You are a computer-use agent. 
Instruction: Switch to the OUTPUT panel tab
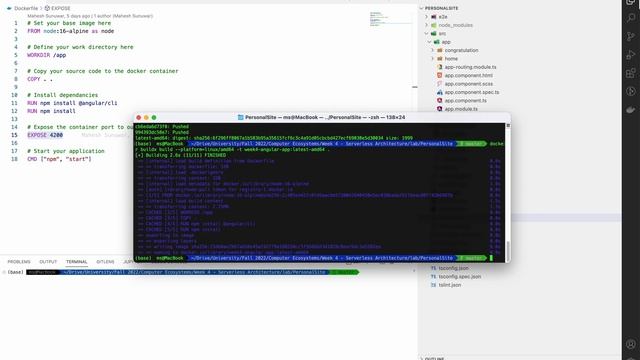point(48,262)
